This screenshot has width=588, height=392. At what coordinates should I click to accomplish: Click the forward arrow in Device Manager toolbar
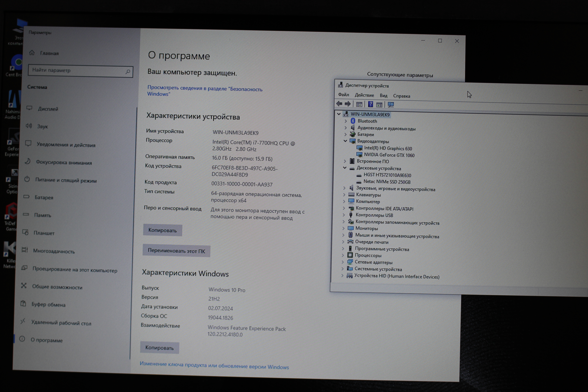tap(348, 104)
